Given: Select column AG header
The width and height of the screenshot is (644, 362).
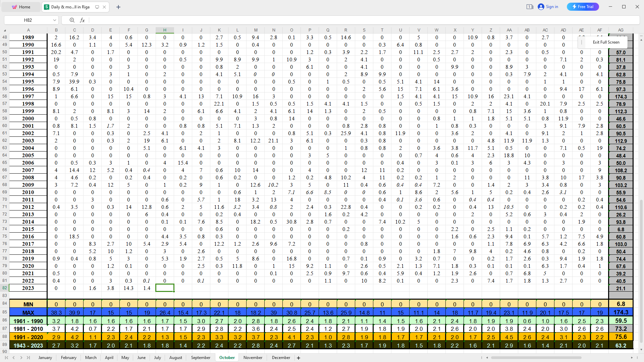Looking at the screenshot, I should [621, 30].
